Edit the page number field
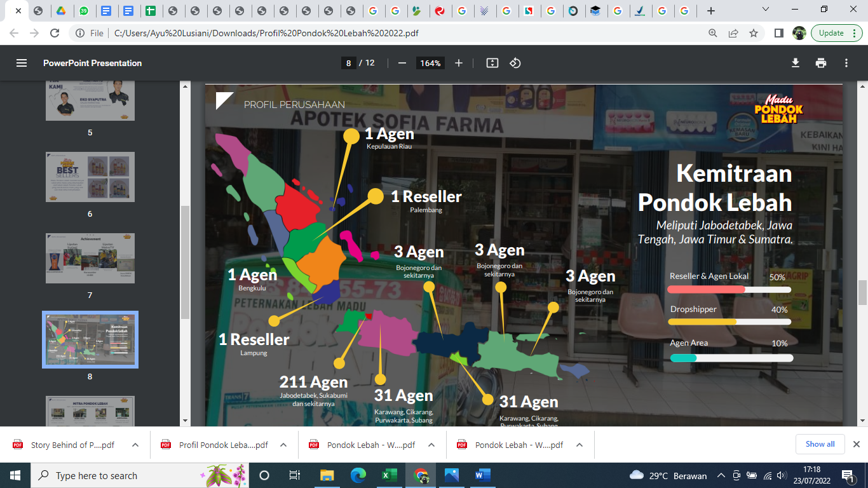This screenshot has width=868, height=488. coord(348,63)
